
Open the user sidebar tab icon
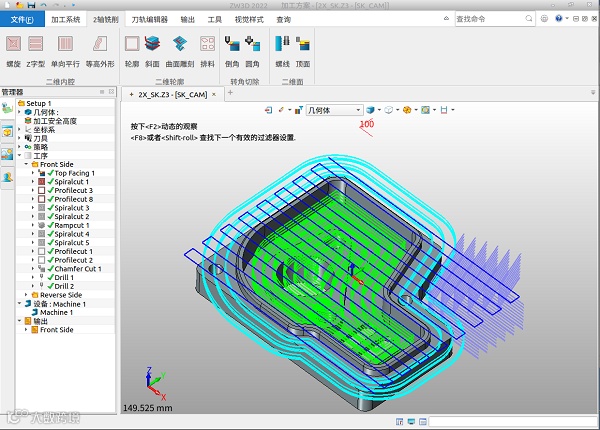pyautogui.click(x=7, y=178)
